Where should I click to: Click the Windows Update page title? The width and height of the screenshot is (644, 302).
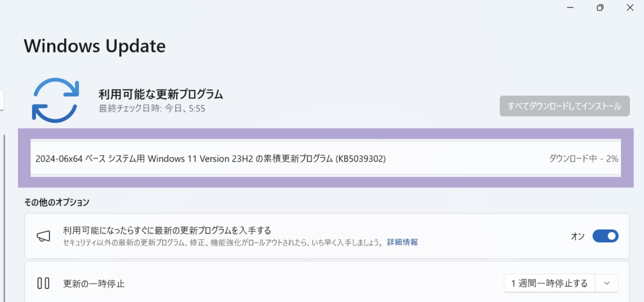(x=95, y=46)
